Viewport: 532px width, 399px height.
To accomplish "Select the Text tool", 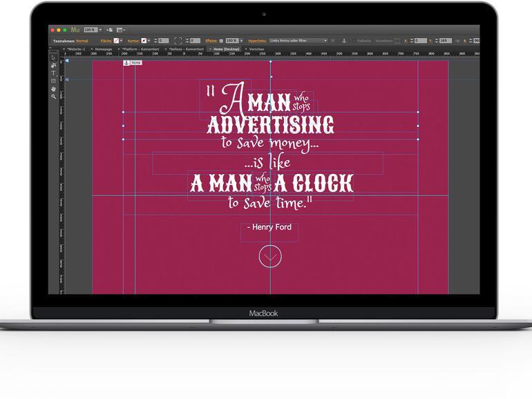I will tap(53, 73).
